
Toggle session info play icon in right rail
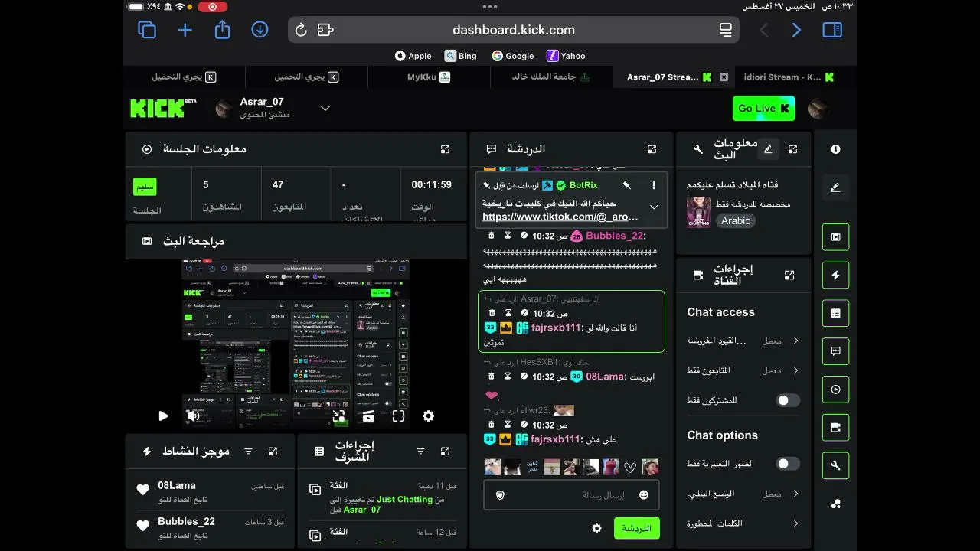coord(835,390)
